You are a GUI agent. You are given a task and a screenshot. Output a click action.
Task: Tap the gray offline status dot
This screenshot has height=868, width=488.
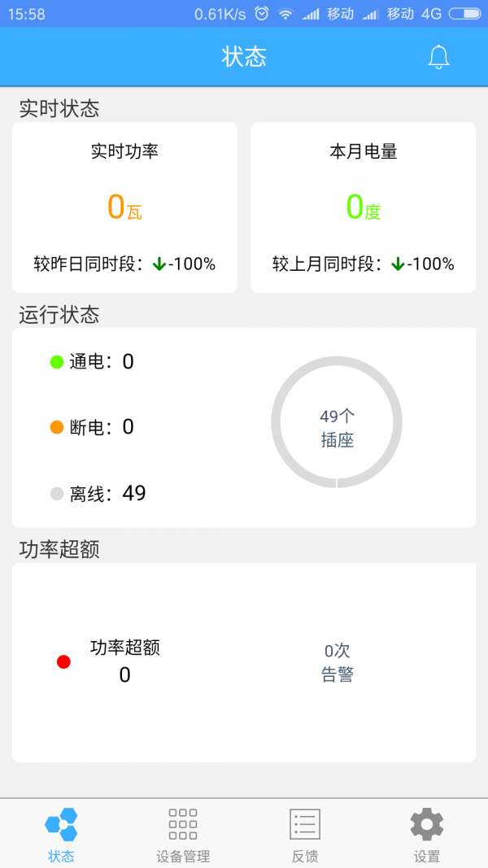tap(57, 493)
